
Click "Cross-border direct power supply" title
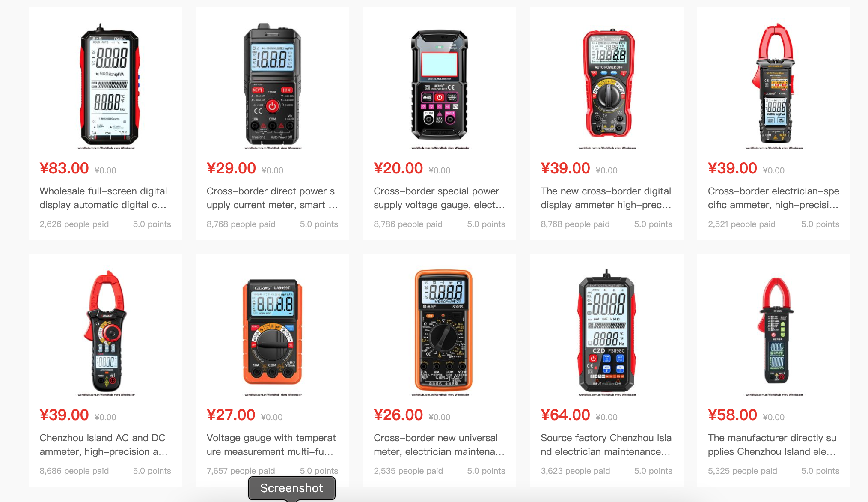(272, 198)
